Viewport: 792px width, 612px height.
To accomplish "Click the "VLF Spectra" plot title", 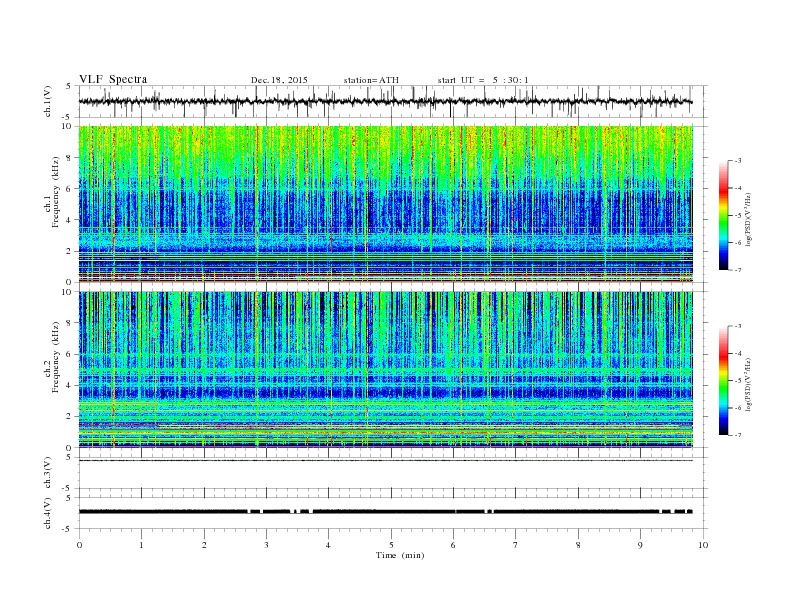I will [x=113, y=79].
